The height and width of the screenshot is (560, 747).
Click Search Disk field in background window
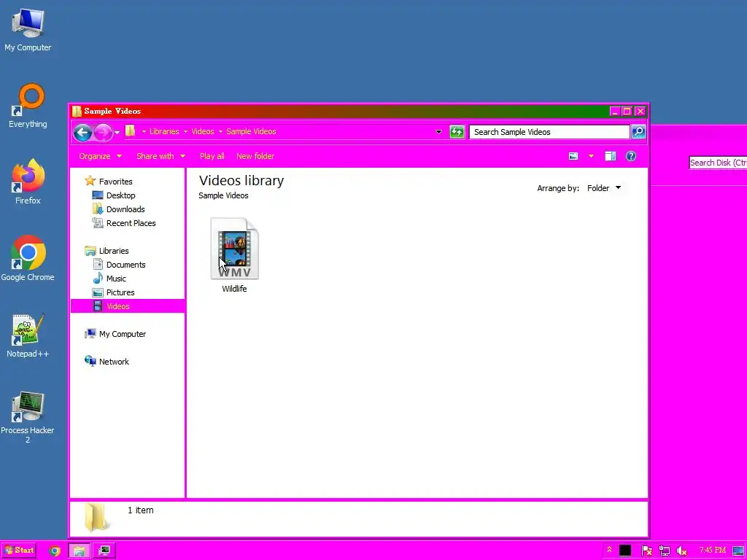pyautogui.click(x=718, y=163)
